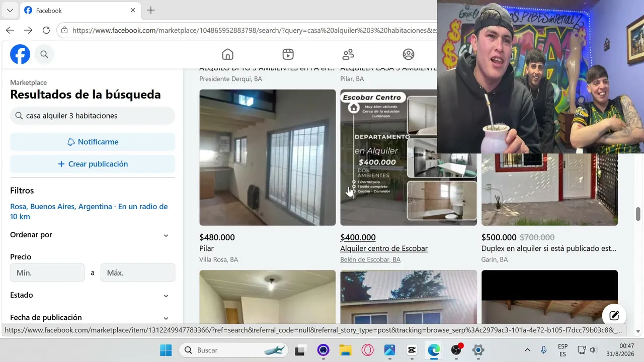This screenshot has width=644, height=362.
Task: Change the location filter Rosa, Buenos Aires
Action: click(89, 212)
